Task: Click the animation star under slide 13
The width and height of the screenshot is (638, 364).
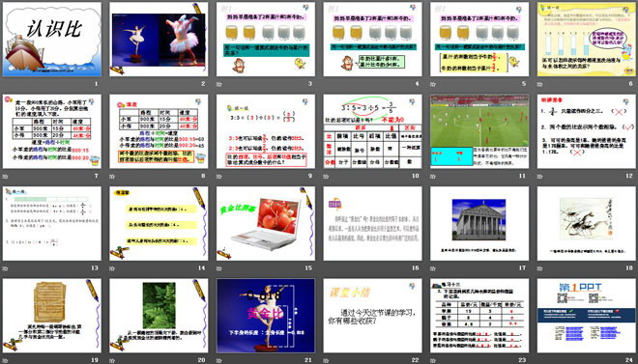Action: point(5,268)
